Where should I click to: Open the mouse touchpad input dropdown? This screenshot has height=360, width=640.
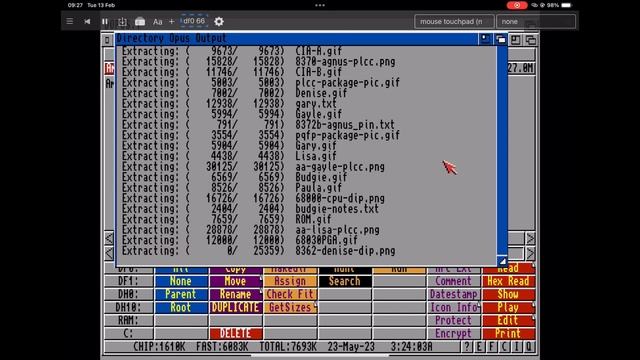pyautogui.click(x=454, y=21)
